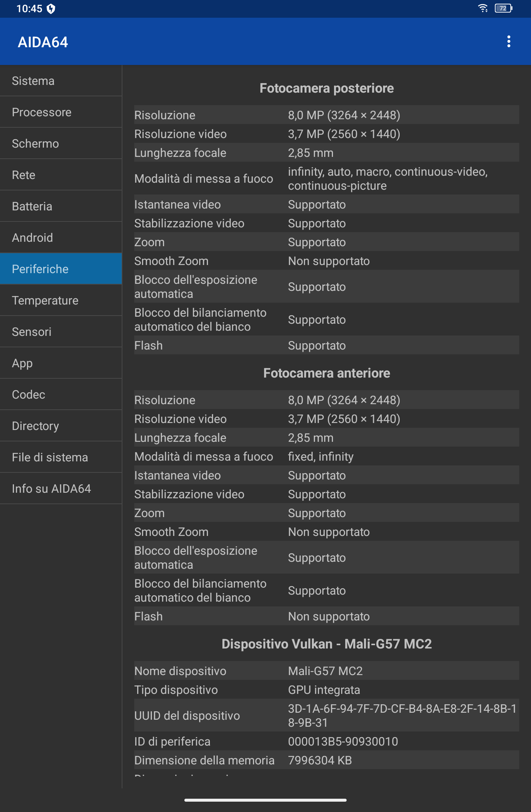Select rear camera Risoluzione video row
Screen dimensions: 531x812
point(327,134)
